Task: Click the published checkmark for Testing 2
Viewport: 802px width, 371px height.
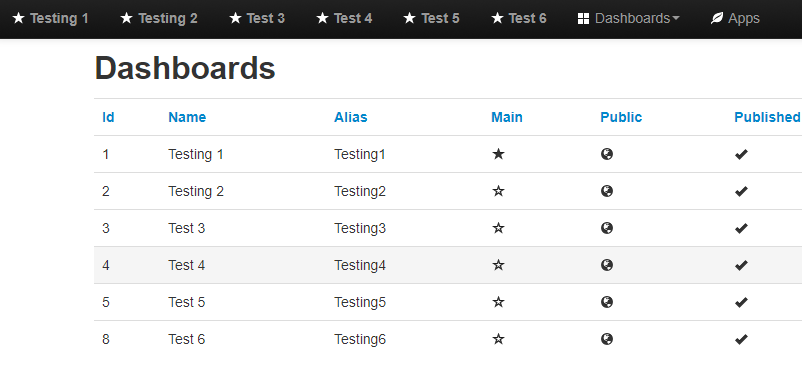Action: [x=741, y=191]
